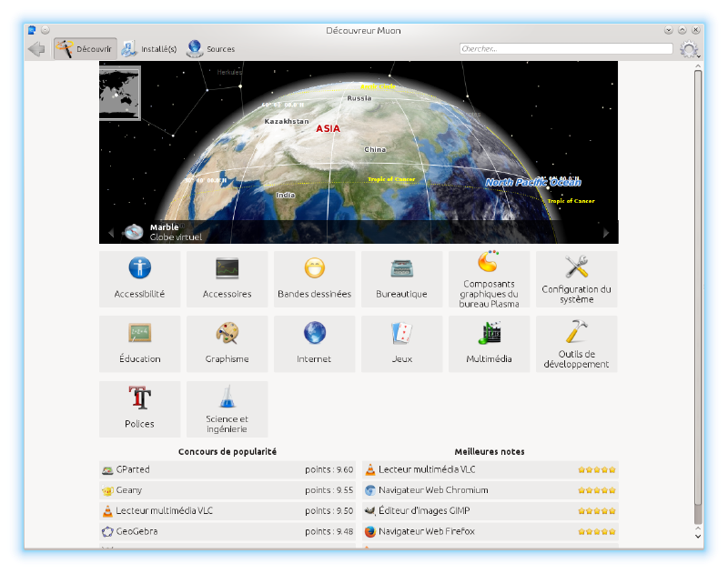The height and width of the screenshot is (574, 728).
Task: Click points : 9.60 value for GParted
Action: [329, 469]
